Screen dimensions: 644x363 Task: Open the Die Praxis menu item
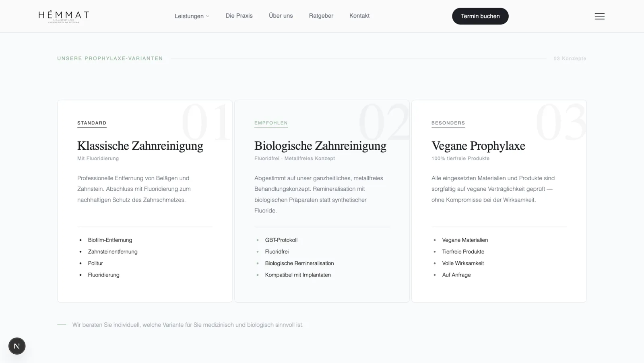pos(239,16)
